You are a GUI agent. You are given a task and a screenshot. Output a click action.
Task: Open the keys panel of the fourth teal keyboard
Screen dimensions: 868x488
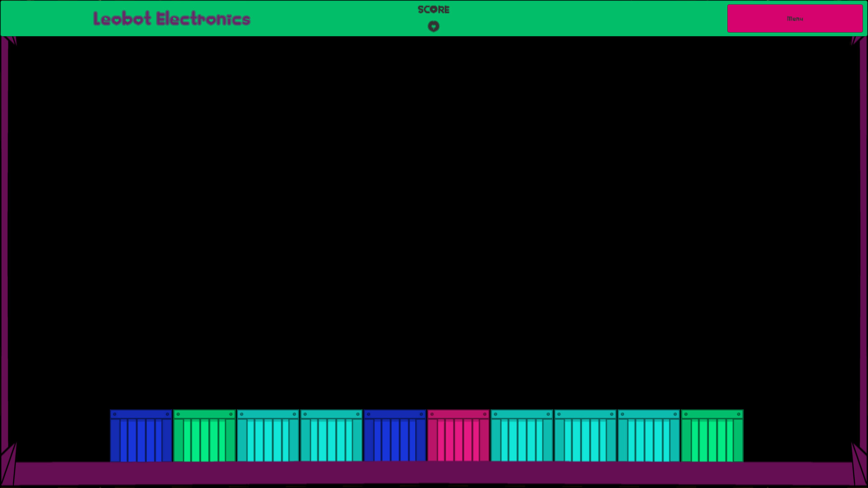point(585,441)
